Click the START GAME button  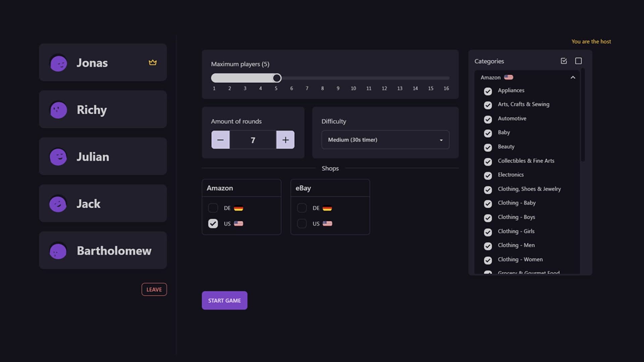pos(224,300)
